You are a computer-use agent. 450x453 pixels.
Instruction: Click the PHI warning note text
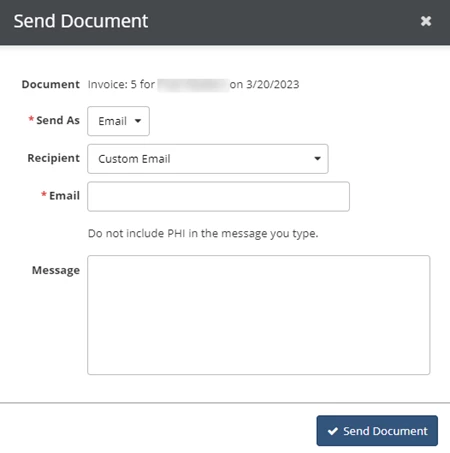203,233
